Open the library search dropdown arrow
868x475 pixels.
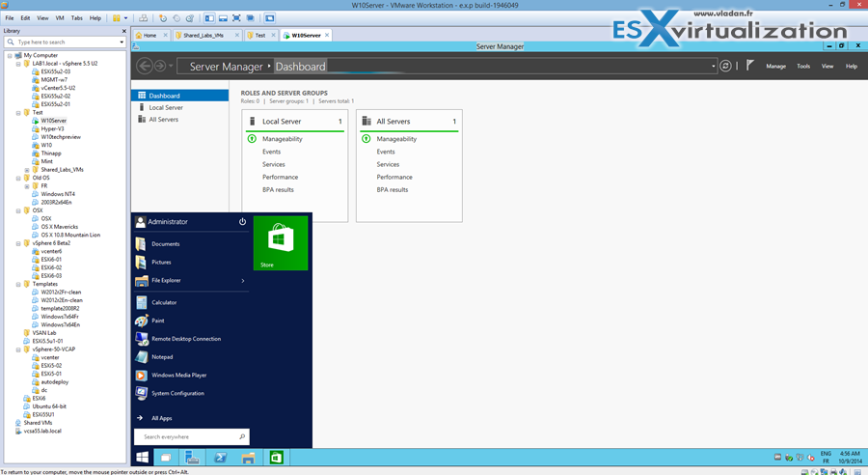[122, 42]
